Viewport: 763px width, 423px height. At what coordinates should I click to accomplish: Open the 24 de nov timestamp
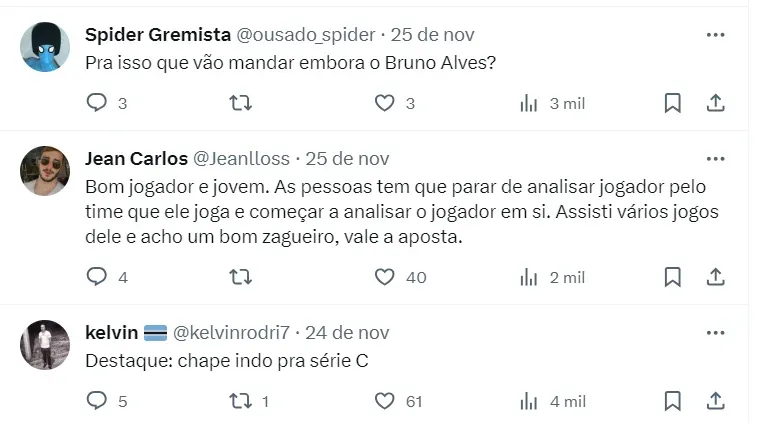point(347,332)
